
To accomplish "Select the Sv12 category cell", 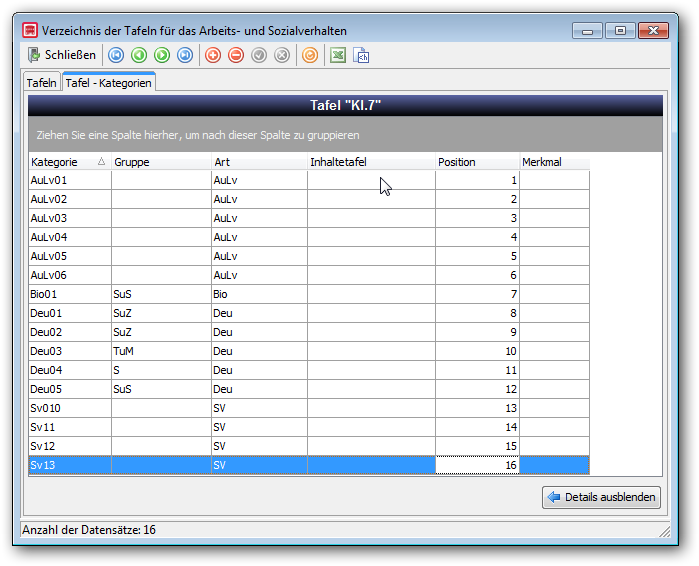I will (x=70, y=446).
